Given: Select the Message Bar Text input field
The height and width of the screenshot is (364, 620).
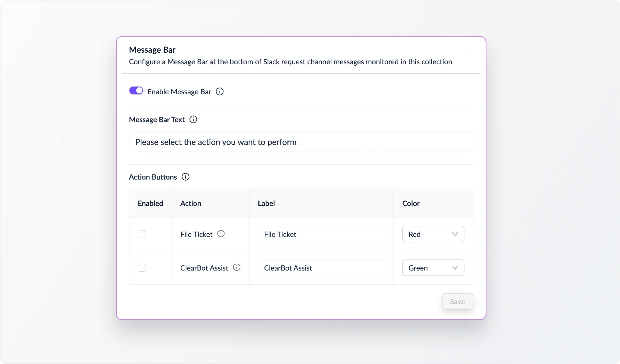Looking at the screenshot, I should (x=301, y=142).
